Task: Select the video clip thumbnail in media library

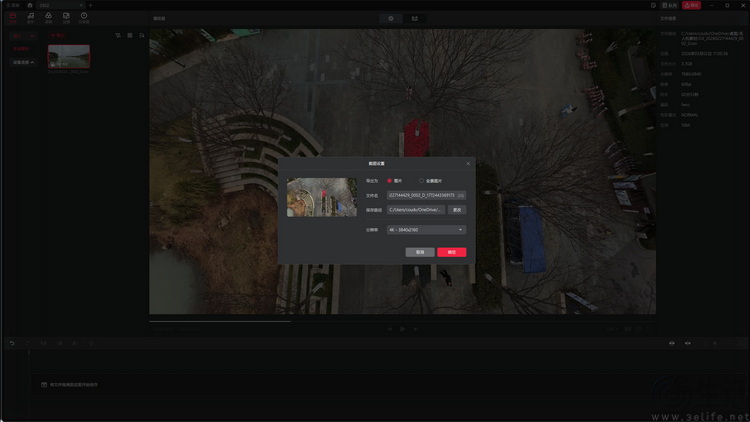Action: click(68, 57)
